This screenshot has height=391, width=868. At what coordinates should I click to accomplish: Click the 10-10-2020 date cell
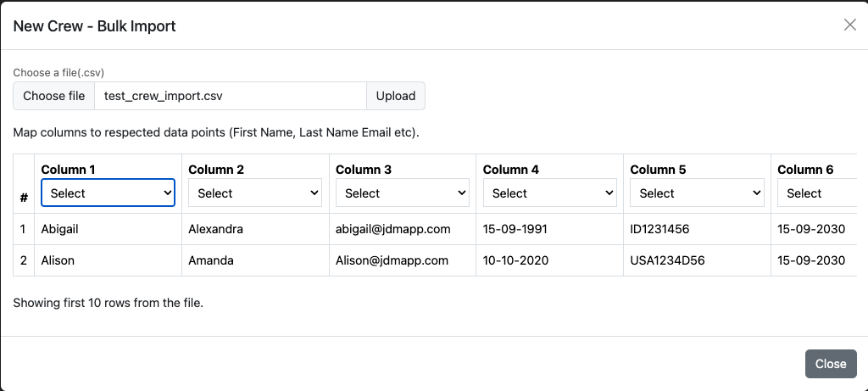(515, 260)
